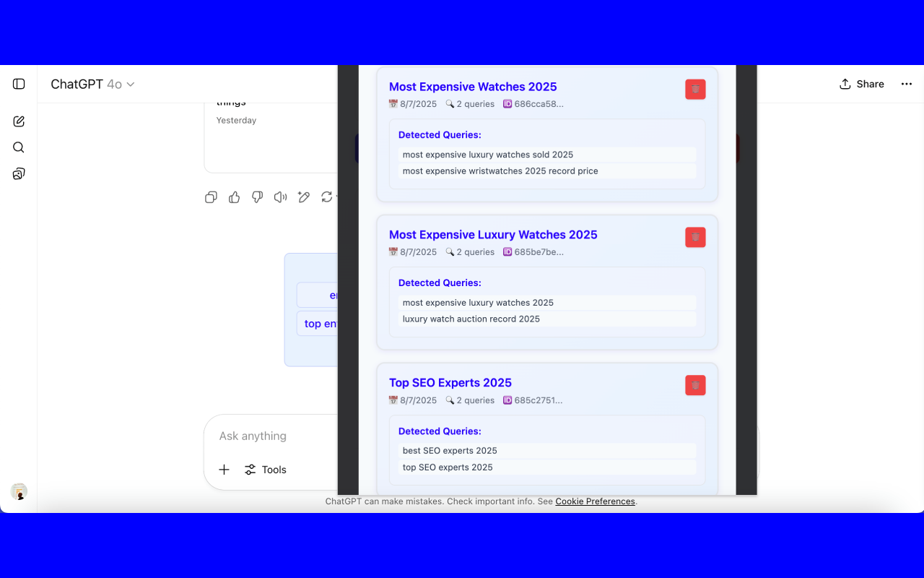
Task: Share the conversation
Action: [x=861, y=84]
